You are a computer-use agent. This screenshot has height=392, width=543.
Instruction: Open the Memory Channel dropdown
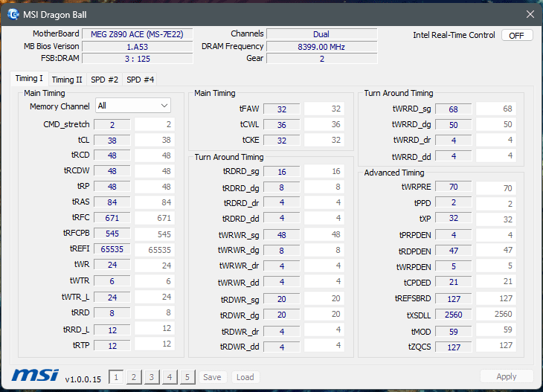(x=133, y=106)
